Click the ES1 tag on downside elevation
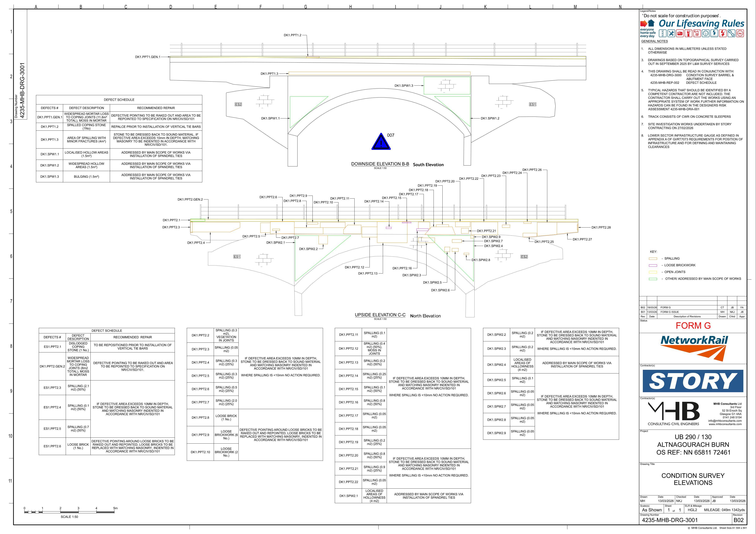This screenshot has height=534, width=756. point(532,104)
